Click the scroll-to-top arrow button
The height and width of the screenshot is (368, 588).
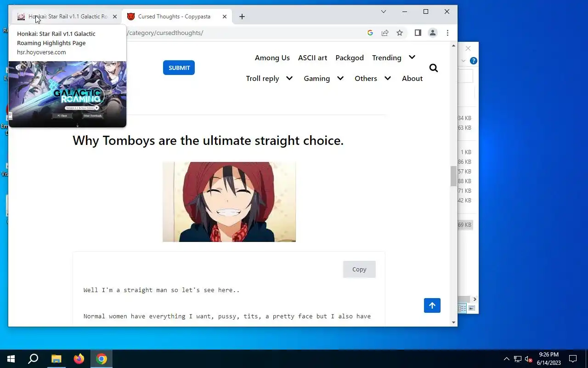coord(432,305)
